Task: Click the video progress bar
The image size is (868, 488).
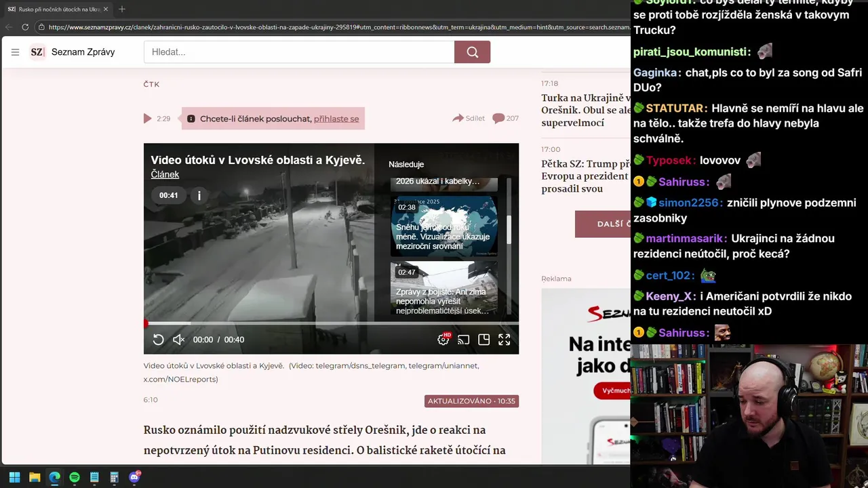Action: 331,323
